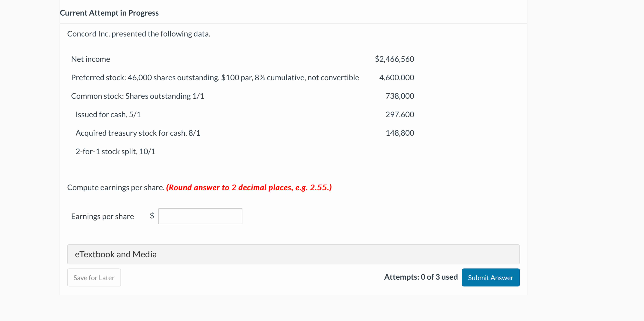Click the Preferred stock description line

pyautogui.click(x=215, y=78)
